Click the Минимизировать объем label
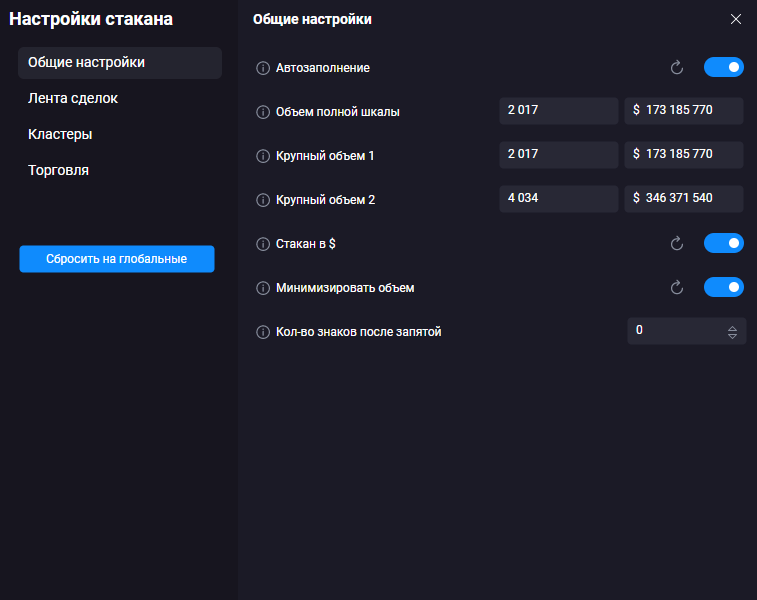757x600 pixels. coord(345,288)
